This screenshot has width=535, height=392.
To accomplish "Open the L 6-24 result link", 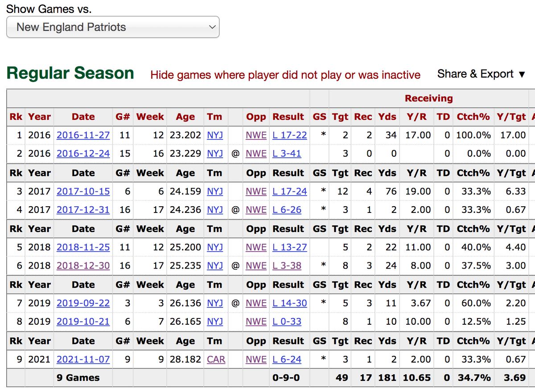I will (x=287, y=359).
